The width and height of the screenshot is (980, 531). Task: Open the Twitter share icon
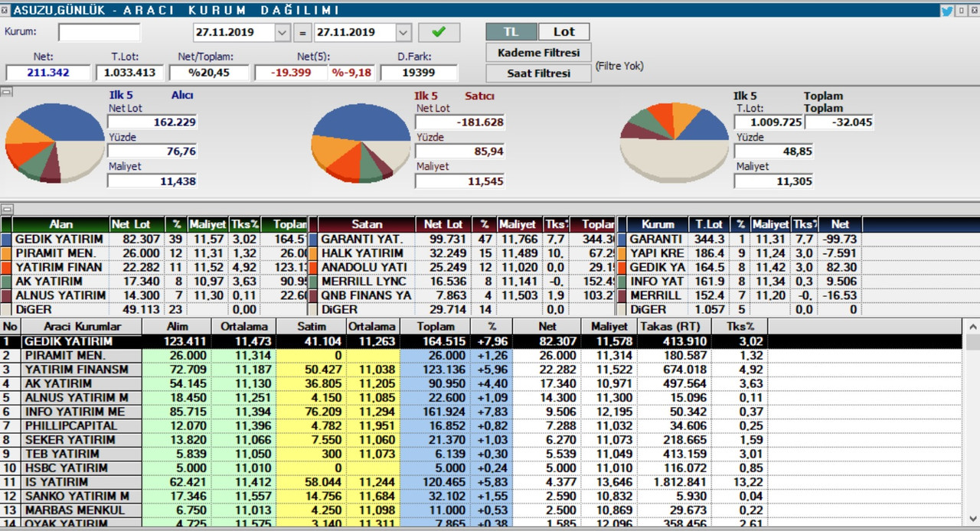[946, 11]
